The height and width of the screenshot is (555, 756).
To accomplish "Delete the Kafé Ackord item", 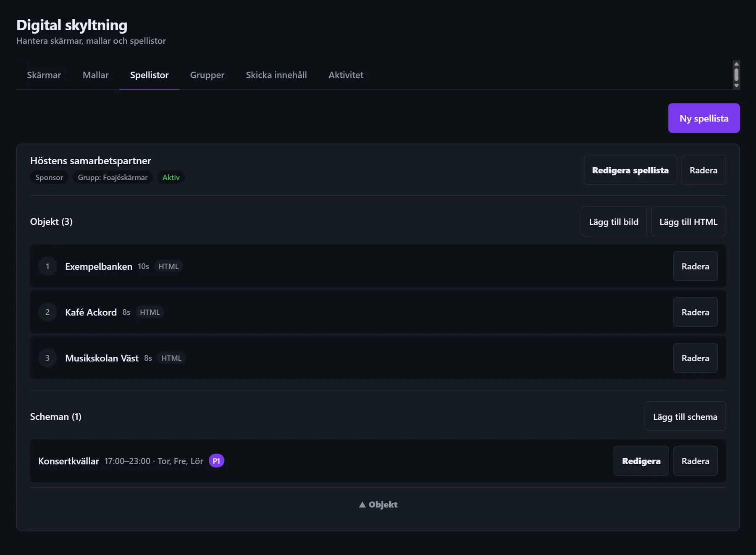I will pos(696,312).
